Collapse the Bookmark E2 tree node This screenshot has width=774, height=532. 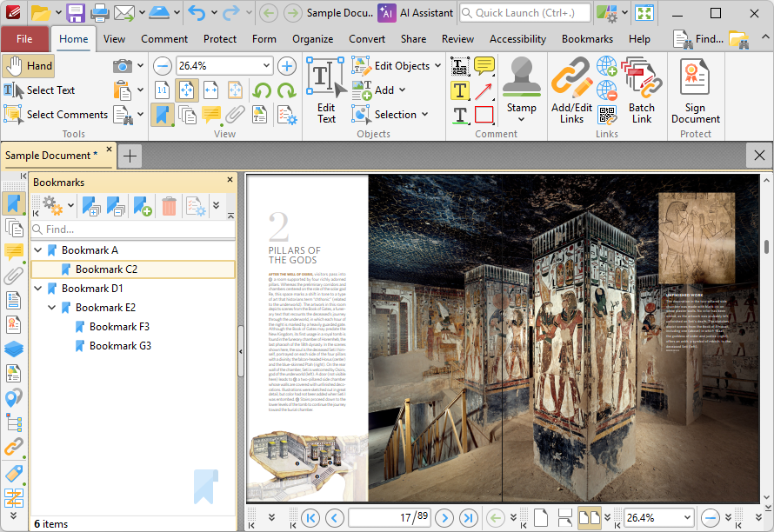coord(52,308)
